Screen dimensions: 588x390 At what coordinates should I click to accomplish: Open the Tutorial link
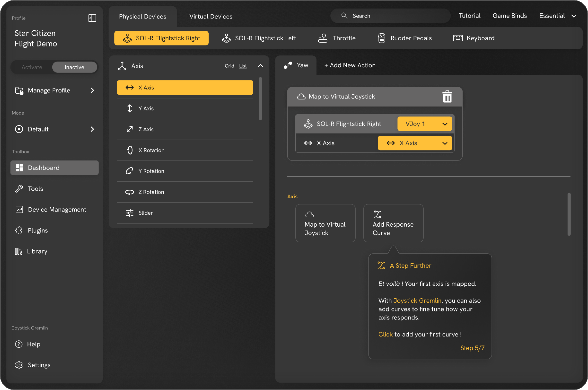(469, 16)
